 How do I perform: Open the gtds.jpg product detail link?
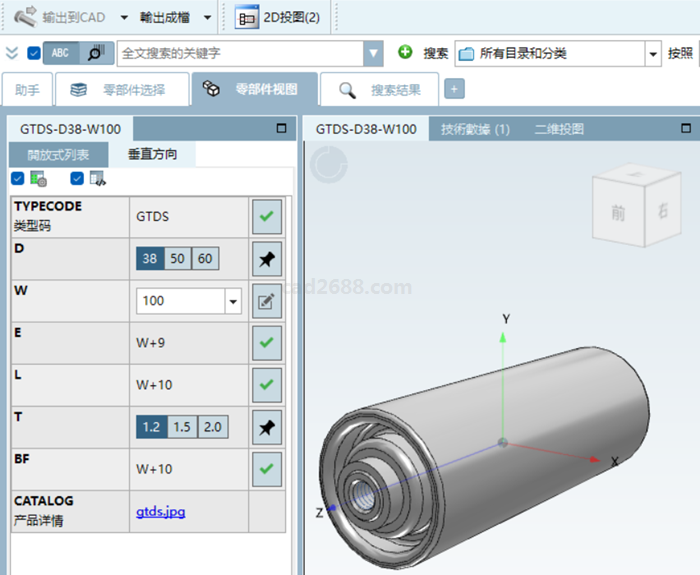point(160,512)
